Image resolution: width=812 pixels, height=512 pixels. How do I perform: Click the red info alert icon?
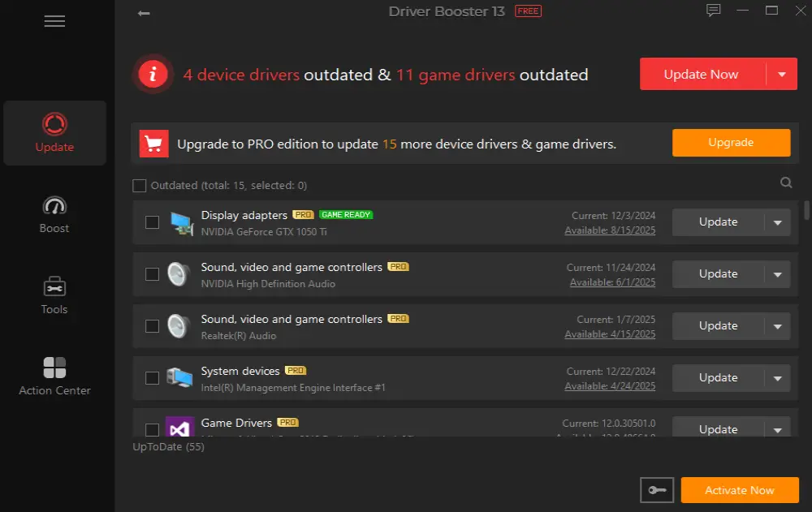point(153,74)
